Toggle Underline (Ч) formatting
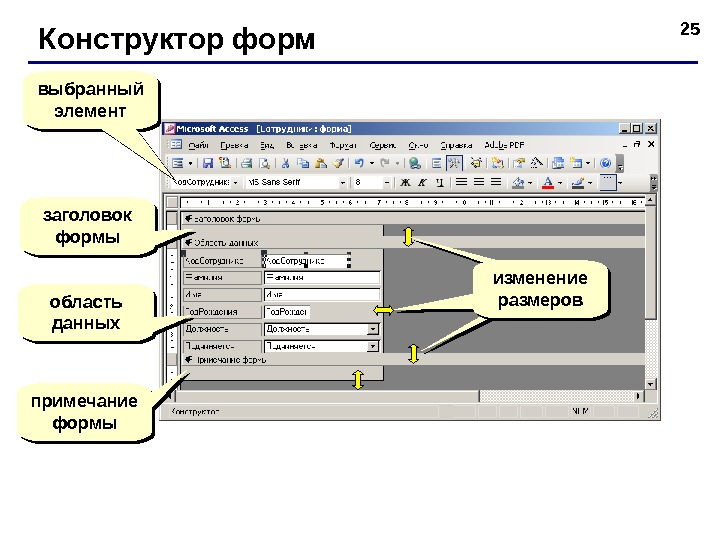 440,183
